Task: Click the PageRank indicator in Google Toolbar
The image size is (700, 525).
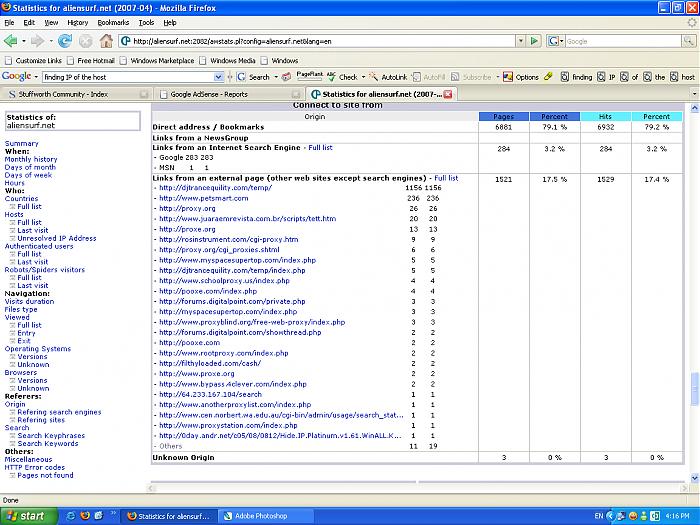Action: click(x=309, y=76)
